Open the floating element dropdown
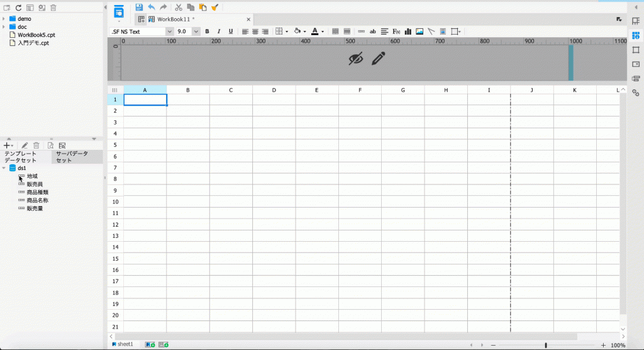 [456, 31]
